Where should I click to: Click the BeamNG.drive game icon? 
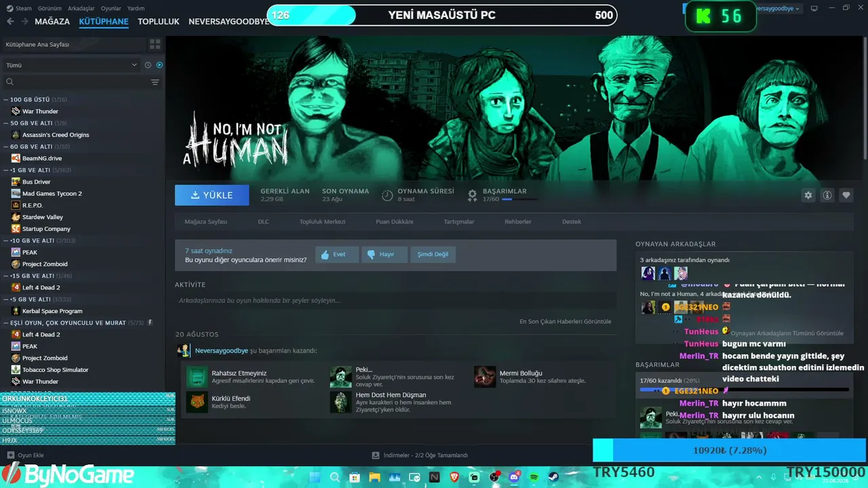coord(16,158)
